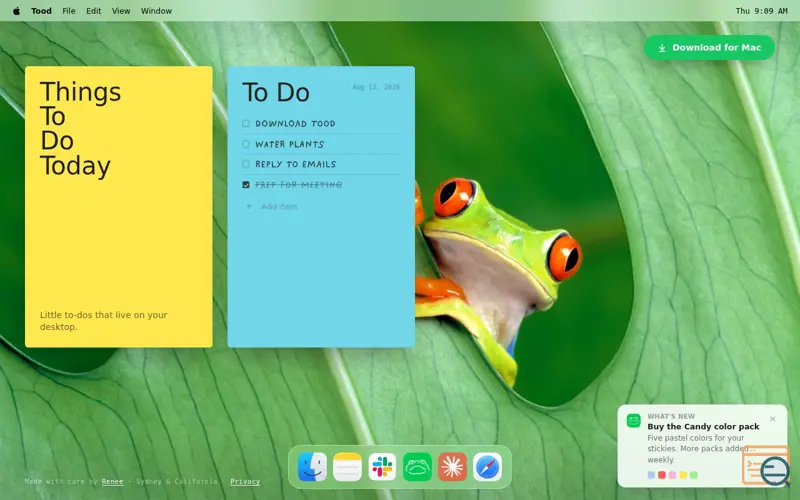This screenshot has height=500, width=800.
Task: Click the Aug 13, 2026 date label
Action: point(376,87)
